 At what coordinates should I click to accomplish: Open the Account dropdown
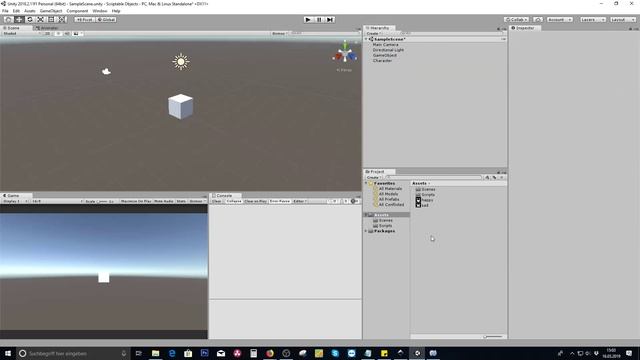click(x=559, y=20)
